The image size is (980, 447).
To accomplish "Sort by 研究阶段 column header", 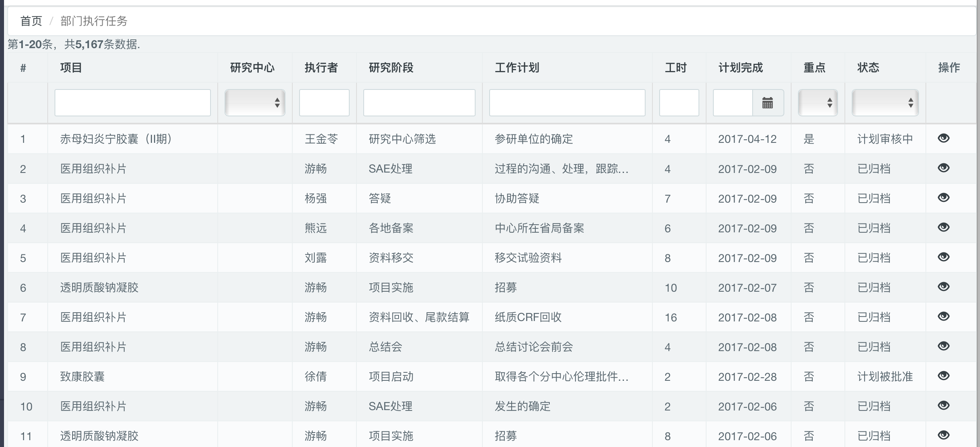I will 391,67.
